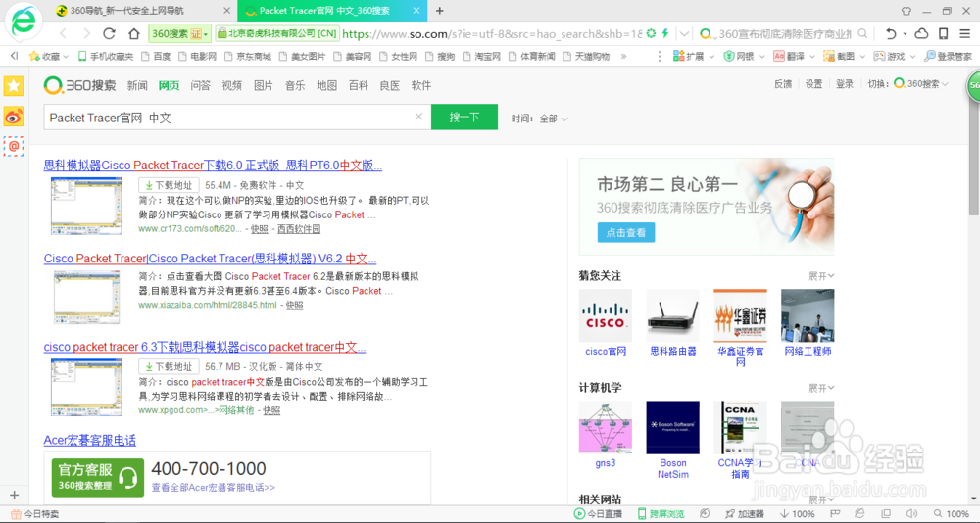980x523 pixels.
Task: Switch to the 新闻 search tab
Action: 137,85
